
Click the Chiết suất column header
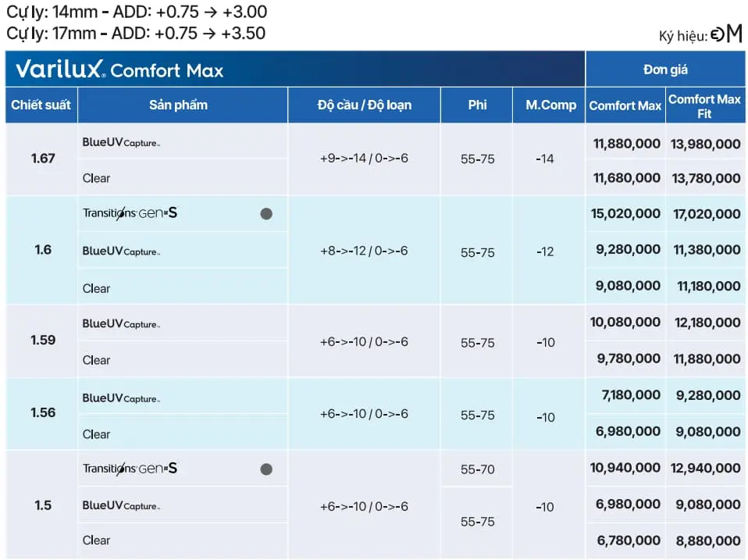41,105
